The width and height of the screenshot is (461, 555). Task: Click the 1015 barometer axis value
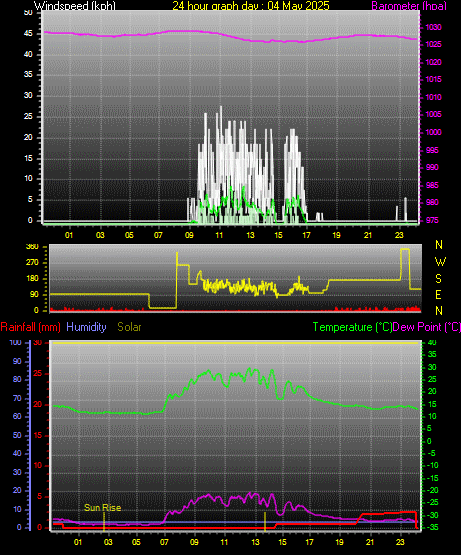tap(433, 79)
